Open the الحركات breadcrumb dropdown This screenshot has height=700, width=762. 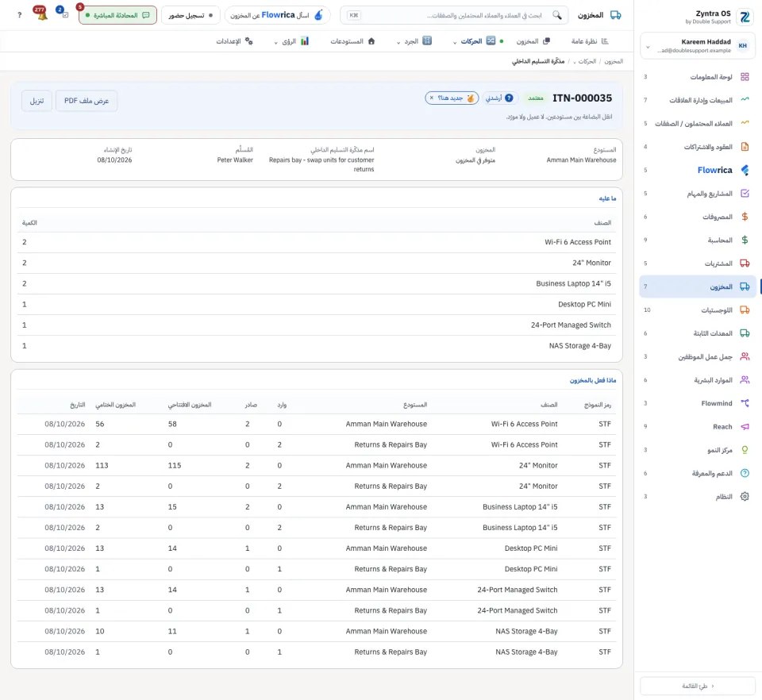click(x=575, y=62)
